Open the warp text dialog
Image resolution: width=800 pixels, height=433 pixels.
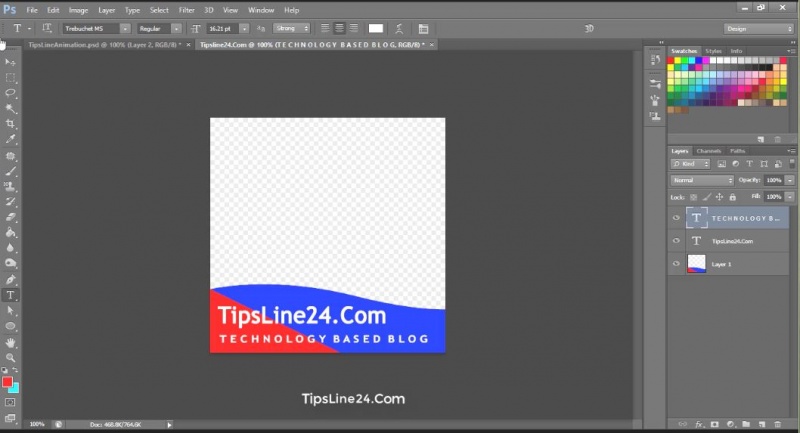pos(399,29)
